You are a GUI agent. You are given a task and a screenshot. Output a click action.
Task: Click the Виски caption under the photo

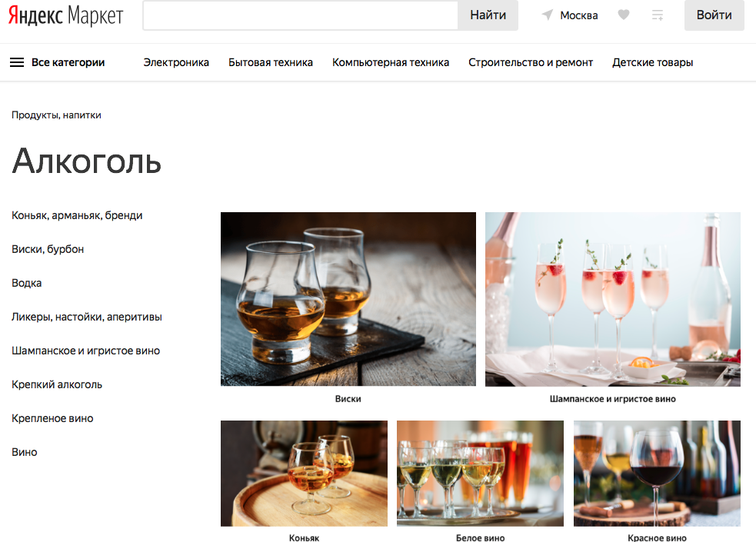[x=348, y=399]
